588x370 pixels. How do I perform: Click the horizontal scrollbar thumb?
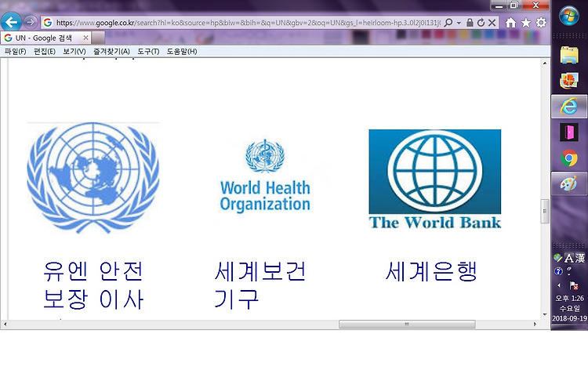click(407, 325)
